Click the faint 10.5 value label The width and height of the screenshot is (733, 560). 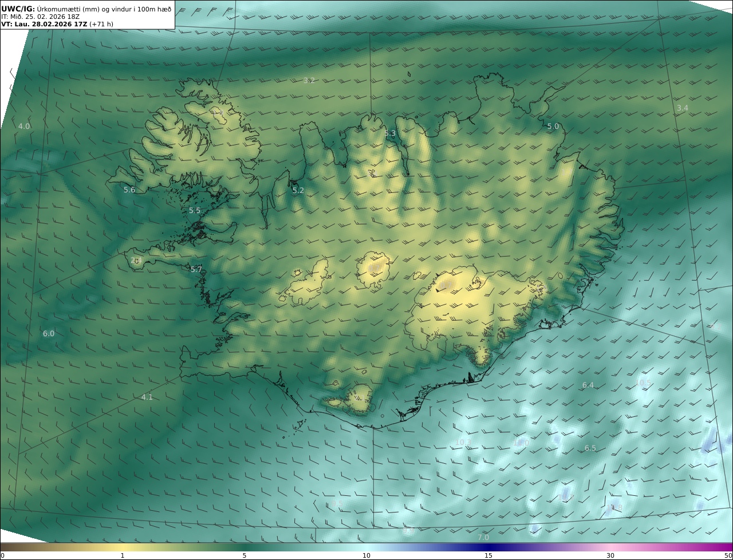click(644, 382)
